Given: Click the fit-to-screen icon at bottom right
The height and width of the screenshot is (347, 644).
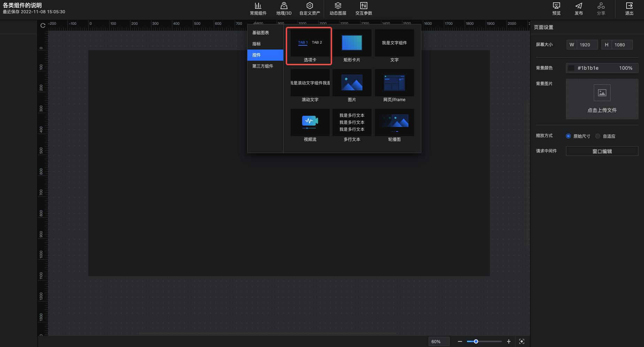Looking at the screenshot, I should point(521,341).
